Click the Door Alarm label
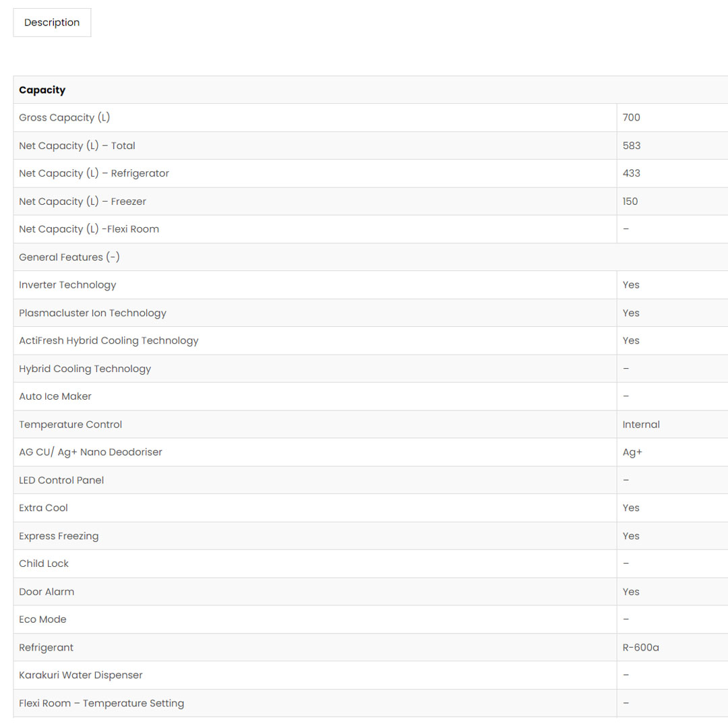Image resolution: width=728 pixels, height=728 pixels. pos(47,592)
